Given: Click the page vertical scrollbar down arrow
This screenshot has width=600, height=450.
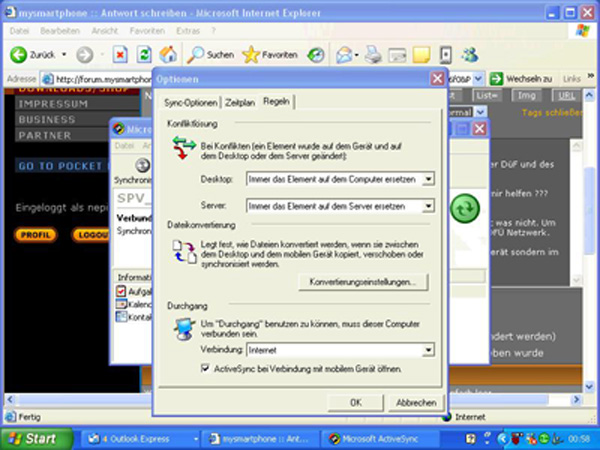Looking at the screenshot, I should (x=589, y=387).
